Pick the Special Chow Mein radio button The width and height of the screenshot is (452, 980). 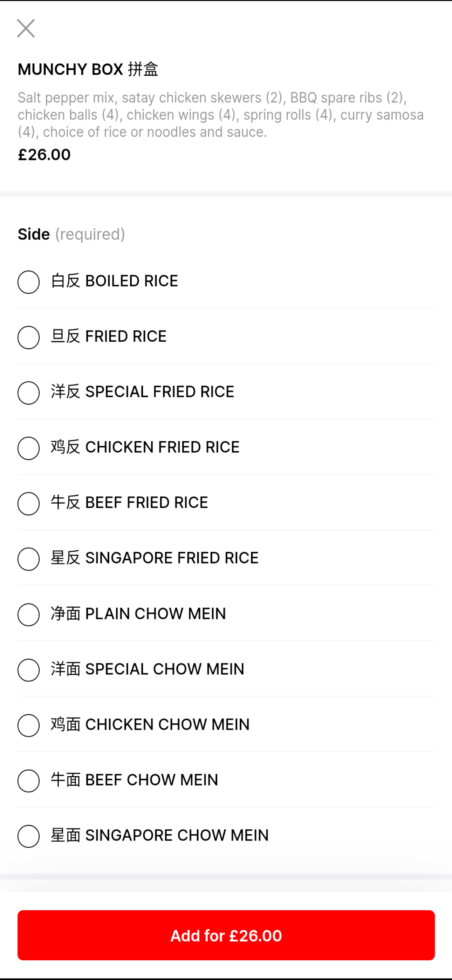point(28,669)
